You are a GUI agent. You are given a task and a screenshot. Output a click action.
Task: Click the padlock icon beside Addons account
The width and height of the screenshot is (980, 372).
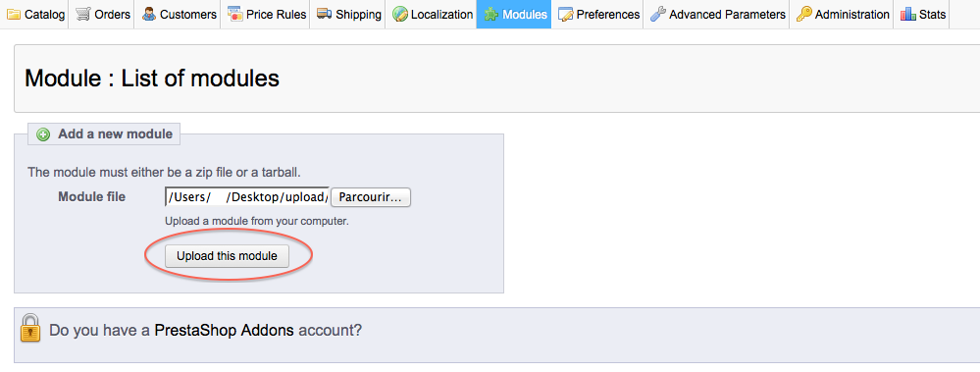pos(30,328)
